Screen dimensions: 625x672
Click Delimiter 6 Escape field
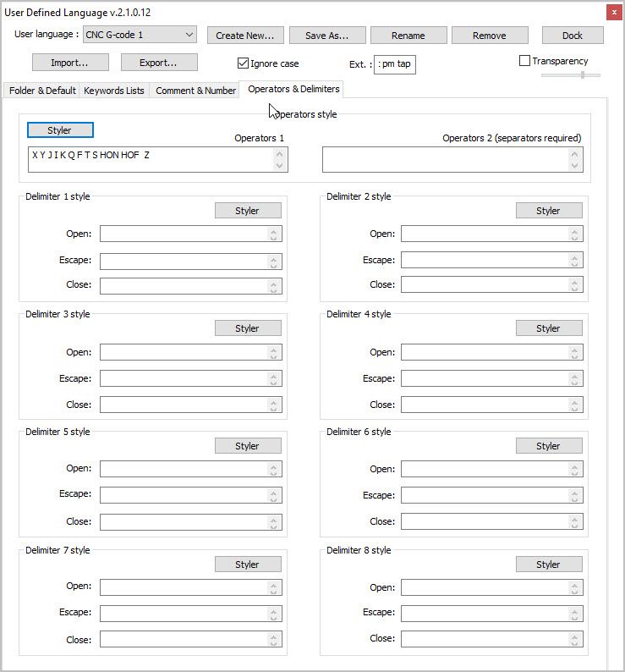coord(491,495)
